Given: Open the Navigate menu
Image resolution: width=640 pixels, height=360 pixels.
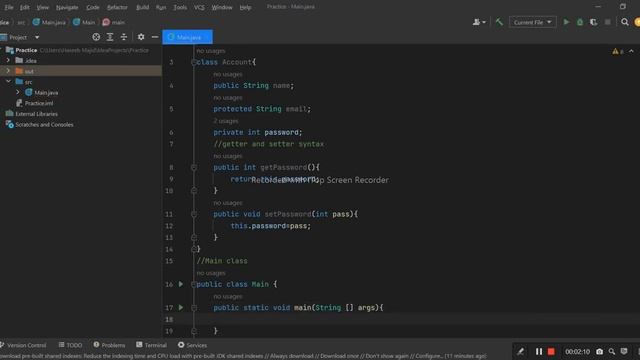Looking at the screenshot, I should [x=67, y=7].
